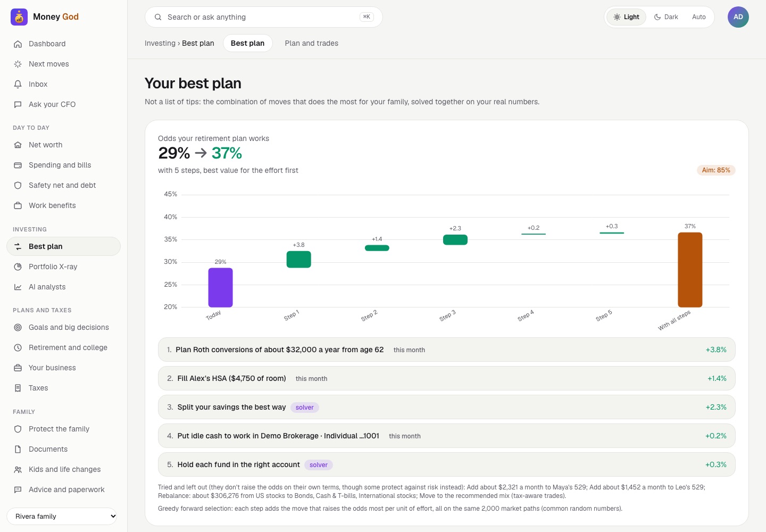Viewport: 766px width, 532px height.
Task: Click the Documents file icon
Action: click(18, 450)
